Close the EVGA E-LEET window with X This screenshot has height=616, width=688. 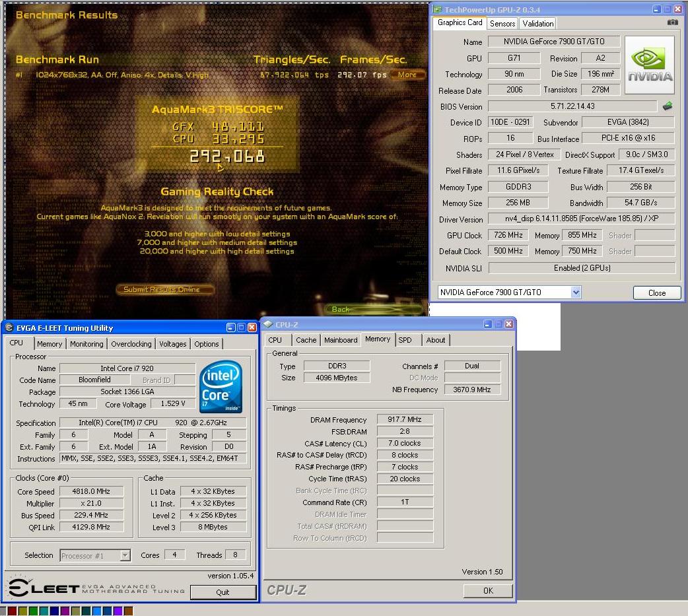click(x=252, y=327)
